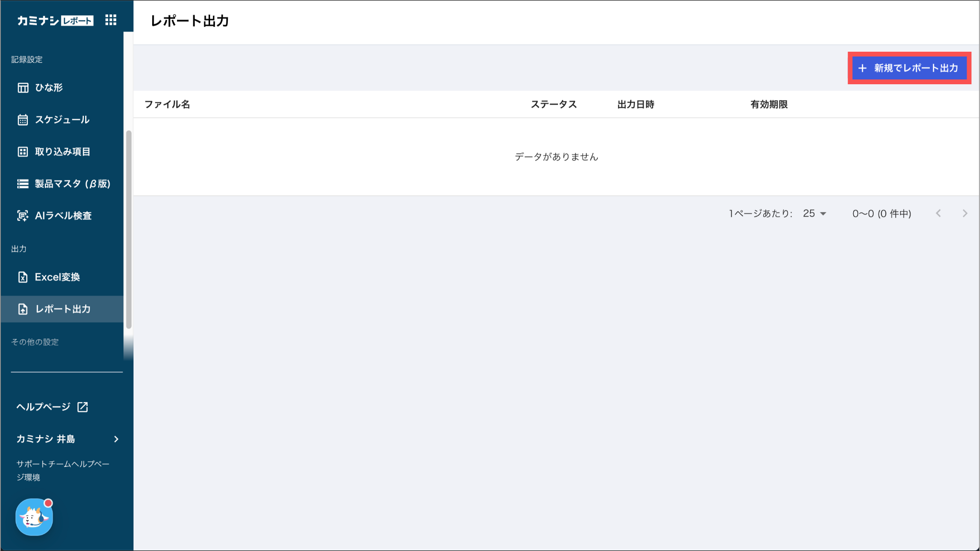The width and height of the screenshot is (980, 551).
Task: Click the カミナシ レポート logo
Action: [x=55, y=21]
